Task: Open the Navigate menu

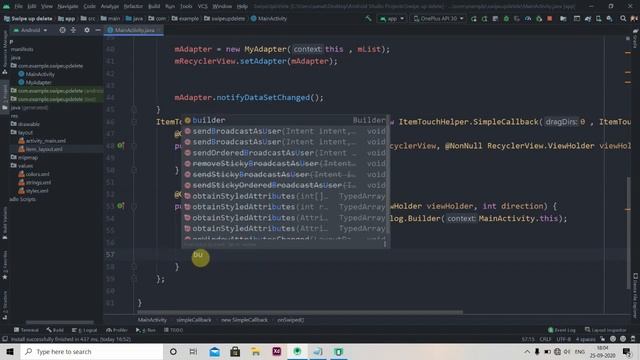Action: click(x=68, y=7)
